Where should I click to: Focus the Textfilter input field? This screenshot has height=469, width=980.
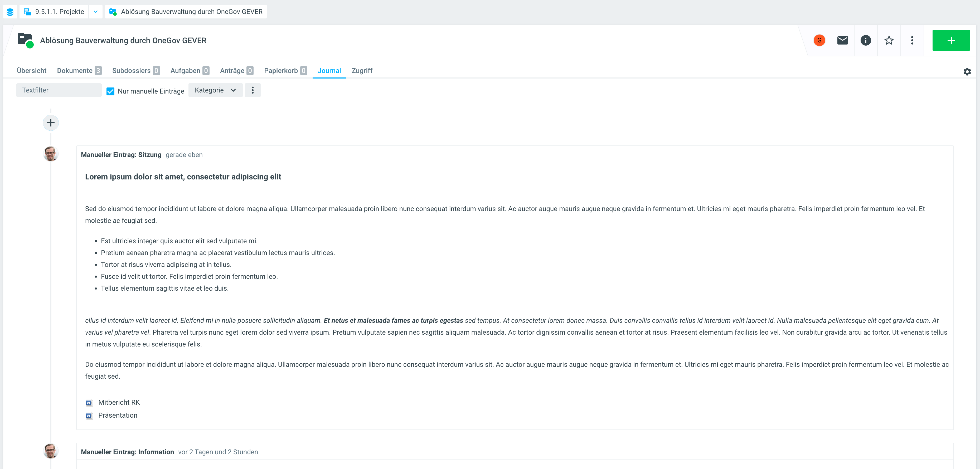pyautogui.click(x=59, y=90)
